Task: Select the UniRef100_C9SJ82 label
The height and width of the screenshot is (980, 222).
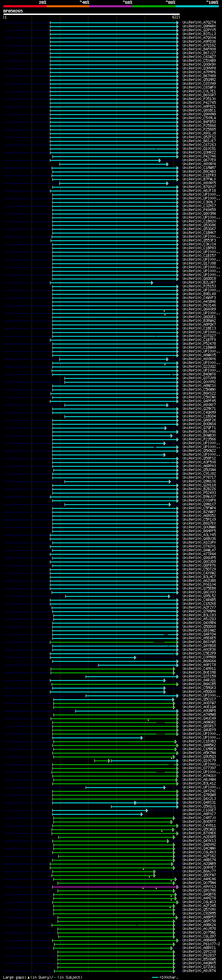Action: pos(199,473)
